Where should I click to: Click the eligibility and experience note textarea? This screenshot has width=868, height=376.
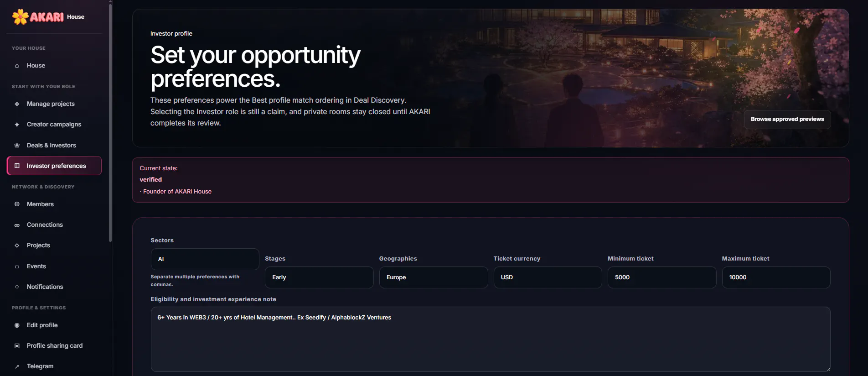(491, 339)
